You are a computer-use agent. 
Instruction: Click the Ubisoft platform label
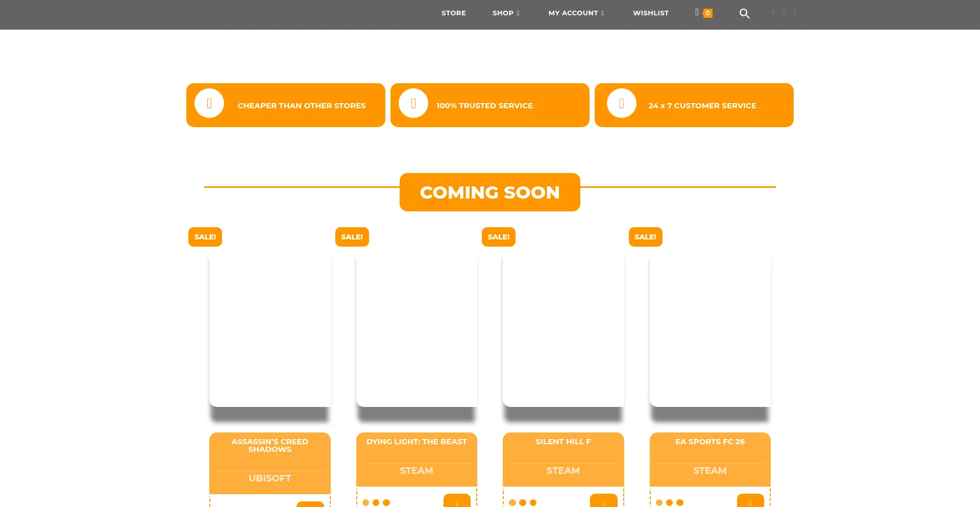click(x=269, y=478)
